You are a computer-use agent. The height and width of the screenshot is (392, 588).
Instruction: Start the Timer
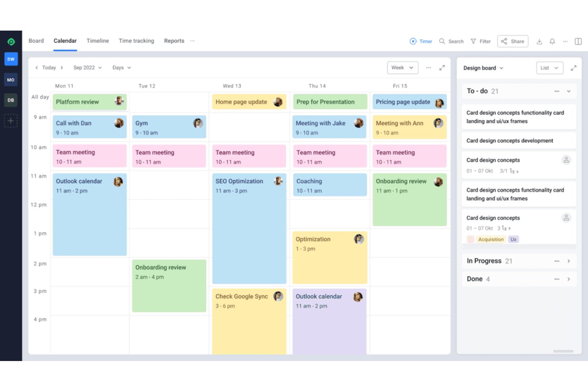pos(421,41)
